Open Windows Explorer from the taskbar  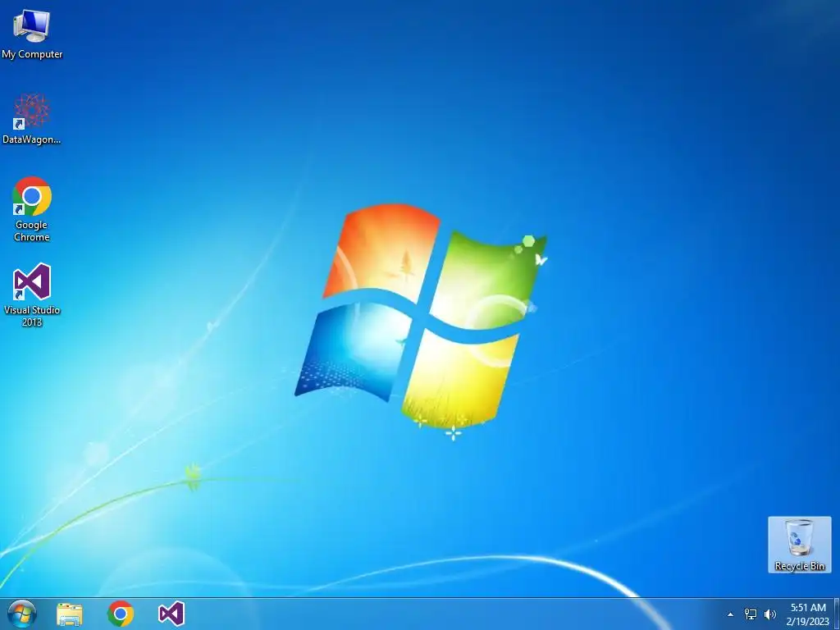[x=70, y=614]
